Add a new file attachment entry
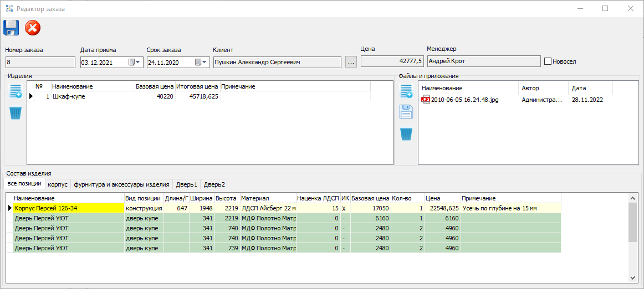Image resolution: width=644 pixels, height=289 pixels. 406,92
